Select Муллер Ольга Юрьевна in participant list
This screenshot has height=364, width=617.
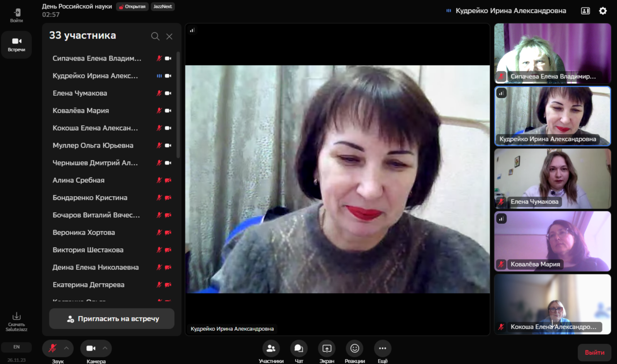tap(93, 146)
